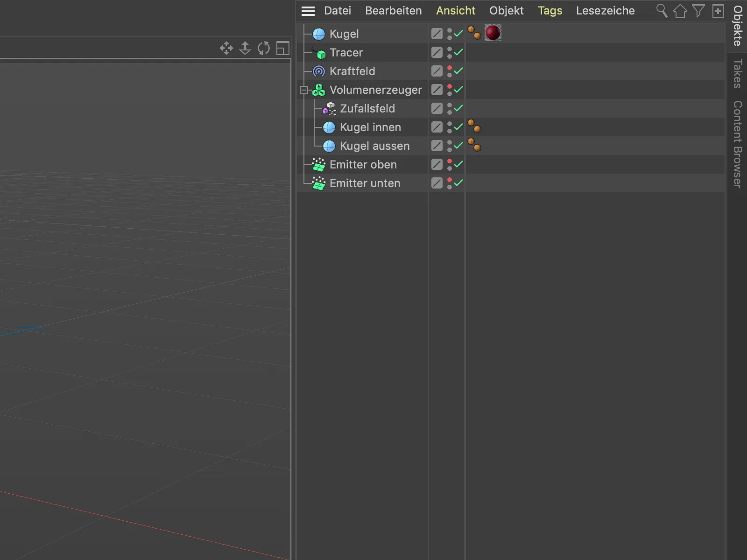This screenshot has height=560, width=747.
Task: Select the Kugel object name
Action: 344,34
